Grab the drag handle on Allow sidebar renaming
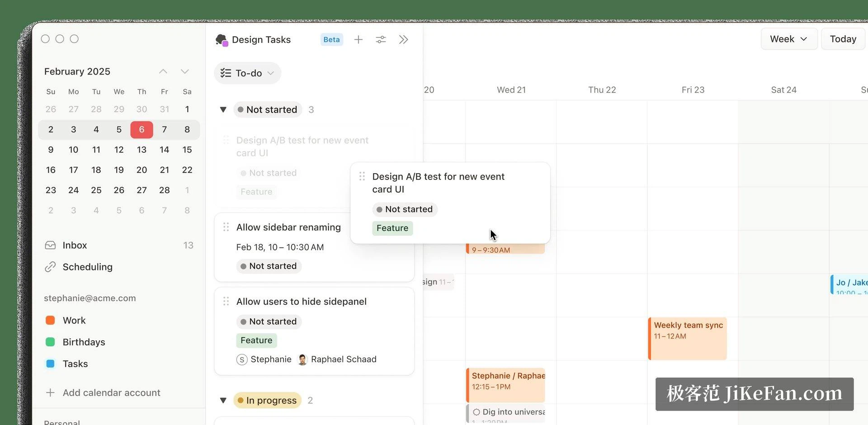 (226, 227)
